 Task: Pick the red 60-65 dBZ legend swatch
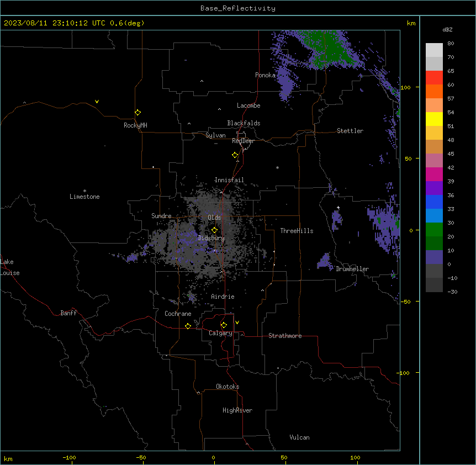point(434,78)
